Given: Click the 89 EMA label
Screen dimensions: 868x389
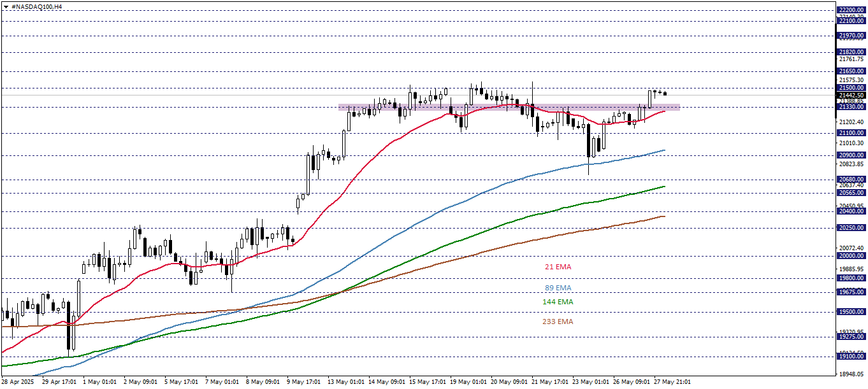Looking at the screenshot, I should click(558, 288).
